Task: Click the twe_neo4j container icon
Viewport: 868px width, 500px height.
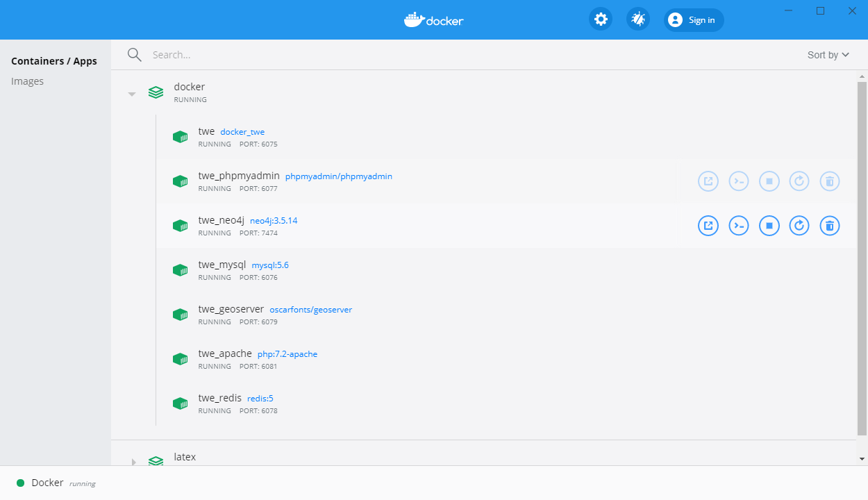Action: point(181,226)
